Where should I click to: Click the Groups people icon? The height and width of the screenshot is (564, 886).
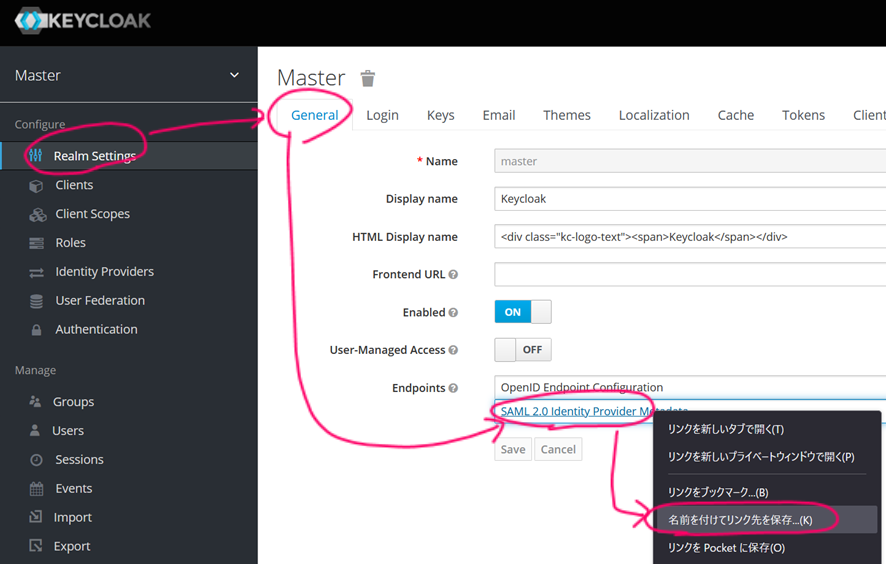(x=35, y=401)
